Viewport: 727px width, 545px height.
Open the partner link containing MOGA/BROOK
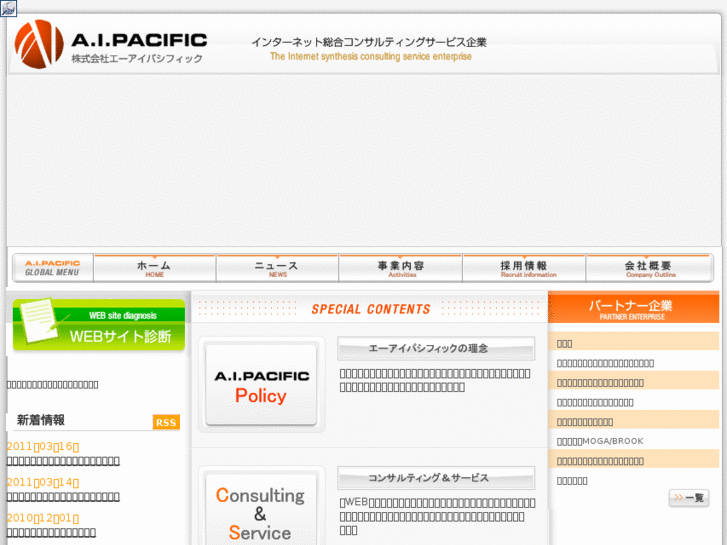click(x=600, y=441)
